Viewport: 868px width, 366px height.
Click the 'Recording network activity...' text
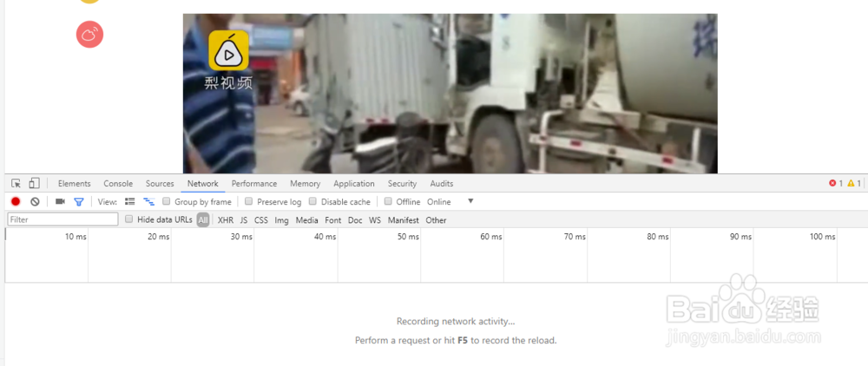point(456,321)
